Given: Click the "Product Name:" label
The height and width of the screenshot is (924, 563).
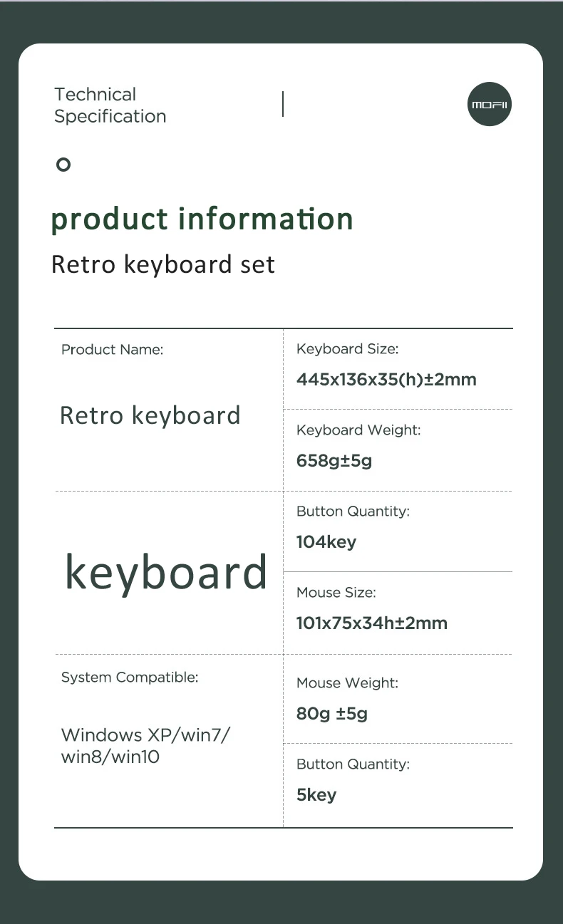Looking at the screenshot, I should [x=112, y=349].
